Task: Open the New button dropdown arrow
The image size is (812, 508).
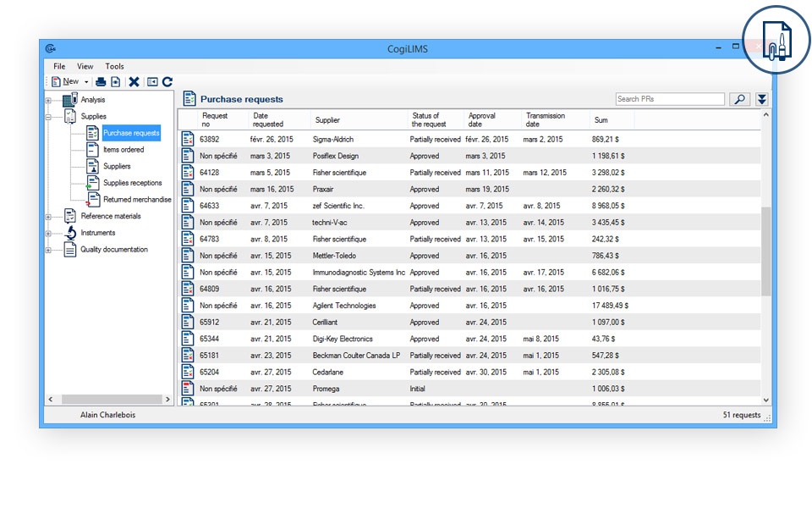Action: pyautogui.click(x=86, y=82)
